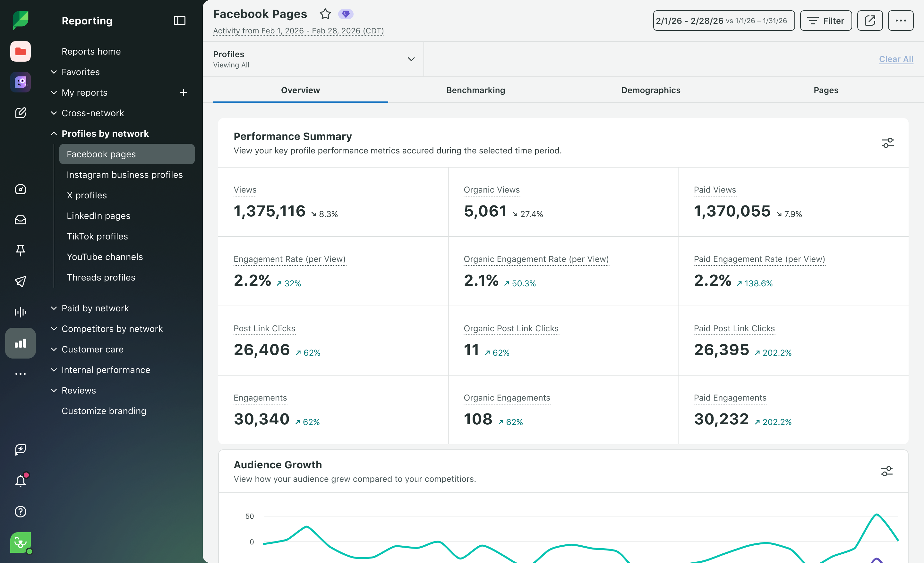924x563 pixels.
Task: Open Performance Summary settings sliders icon
Action: (x=888, y=143)
